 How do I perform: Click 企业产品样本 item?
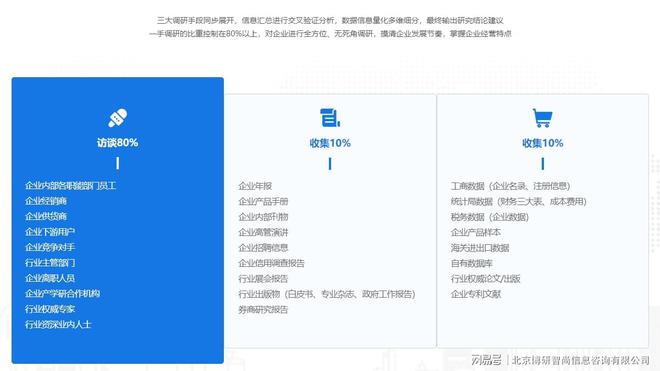tap(476, 232)
